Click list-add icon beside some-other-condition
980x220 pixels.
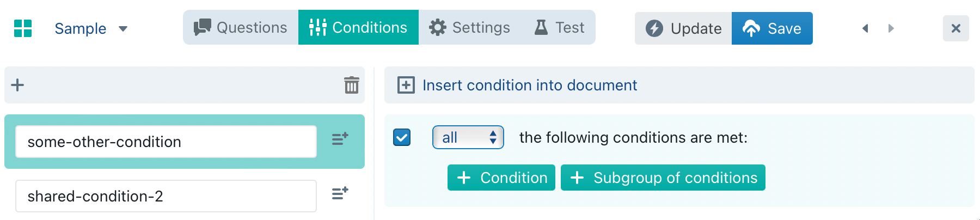pyautogui.click(x=340, y=139)
